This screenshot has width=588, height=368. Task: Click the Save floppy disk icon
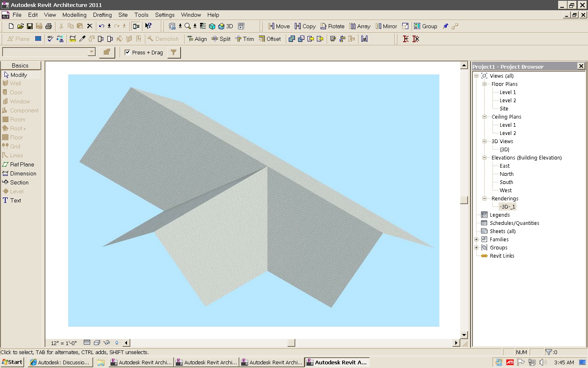pyautogui.click(x=30, y=26)
